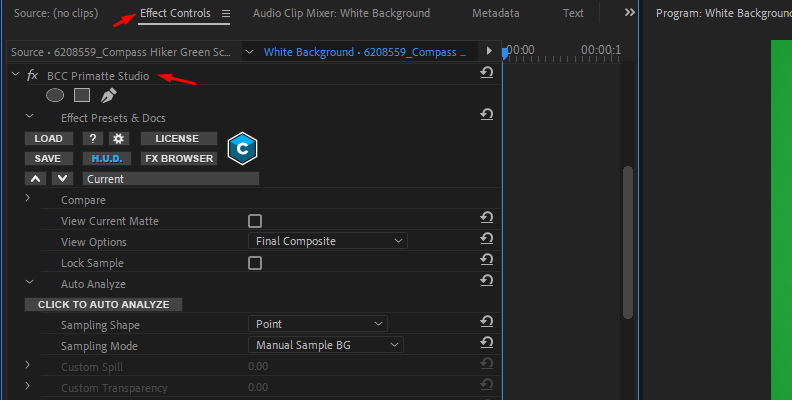
Task: Toggle the fx icon for BCC Primatte Studio
Action: click(32, 76)
